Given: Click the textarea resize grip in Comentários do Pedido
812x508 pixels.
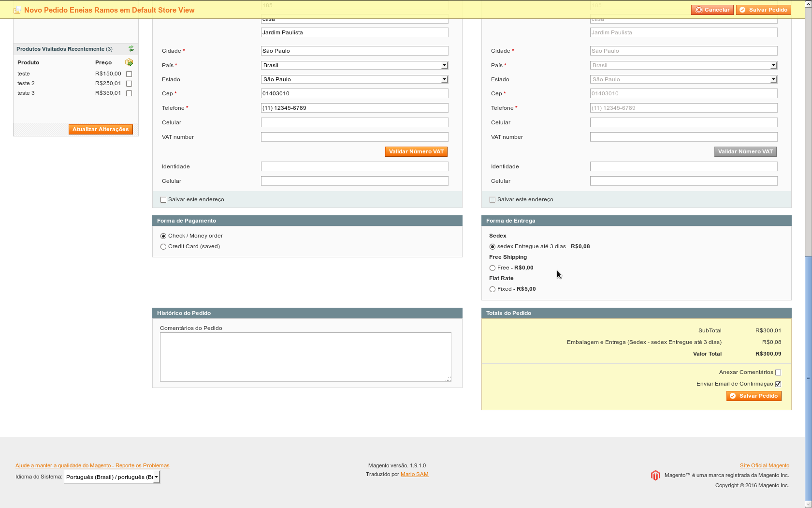Looking at the screenshot, I should [x=448, y=379].
